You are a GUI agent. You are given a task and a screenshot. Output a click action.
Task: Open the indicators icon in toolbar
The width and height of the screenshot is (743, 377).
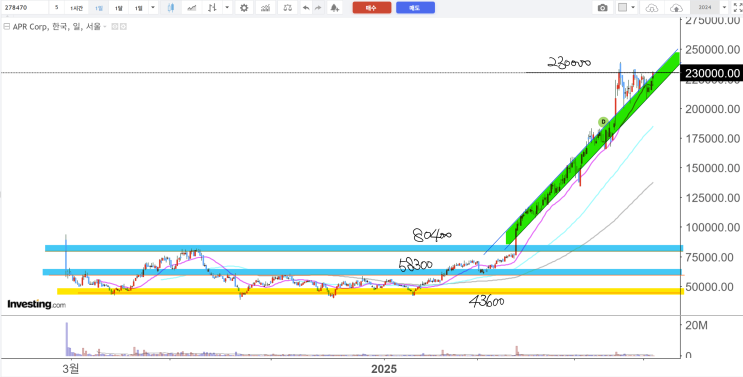tap(266, 8)
